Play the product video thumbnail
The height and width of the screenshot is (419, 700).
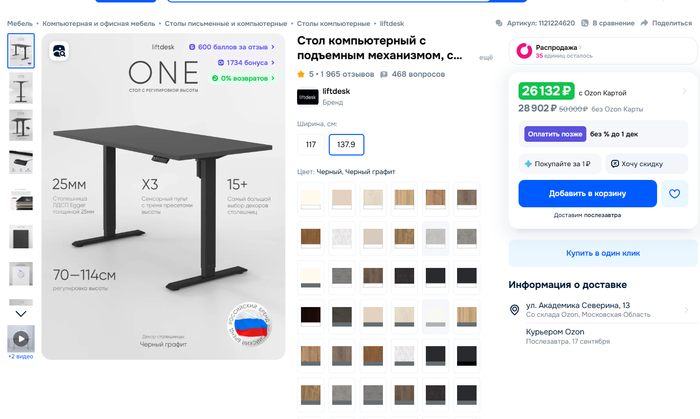21,337
